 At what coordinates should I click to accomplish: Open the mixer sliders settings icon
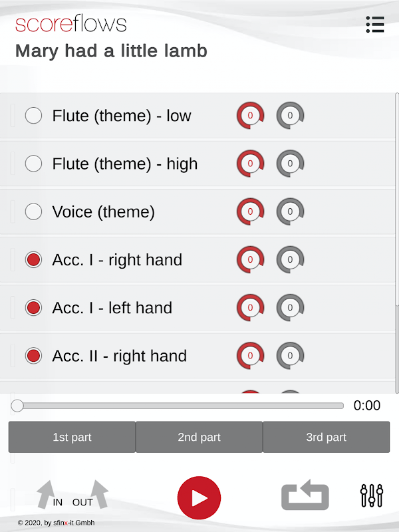pos(372,495)
